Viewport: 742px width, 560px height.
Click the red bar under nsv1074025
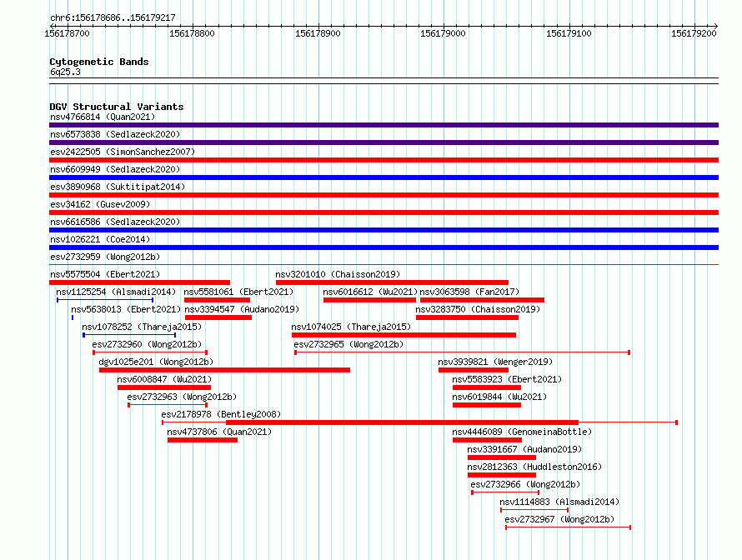pos(404,335)
